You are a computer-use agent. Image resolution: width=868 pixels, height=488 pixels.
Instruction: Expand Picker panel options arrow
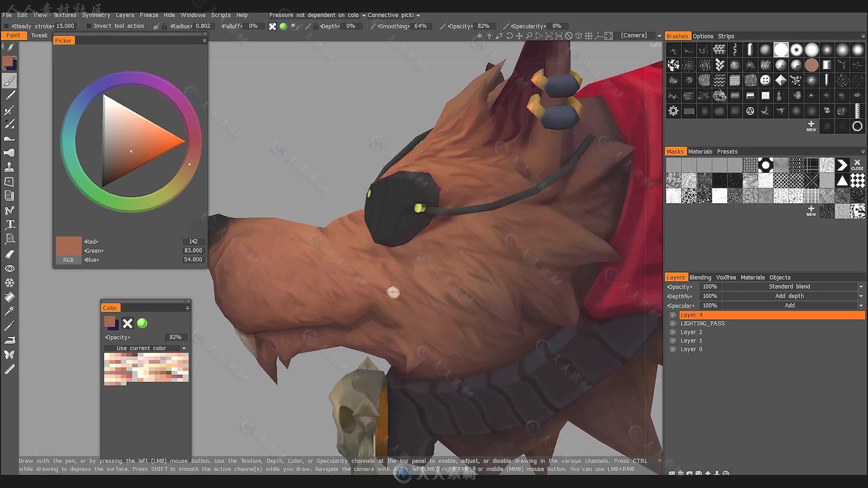click(x=204, y=41)
